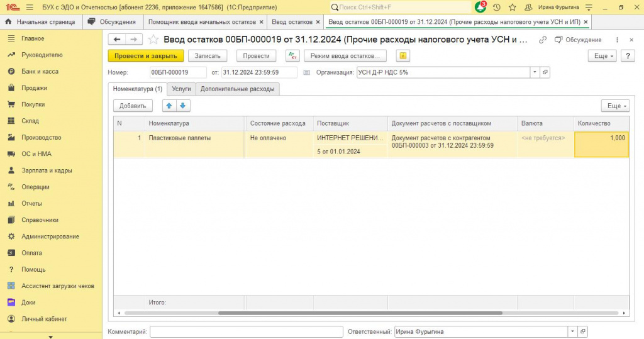Open notifications bell icon

480,7
